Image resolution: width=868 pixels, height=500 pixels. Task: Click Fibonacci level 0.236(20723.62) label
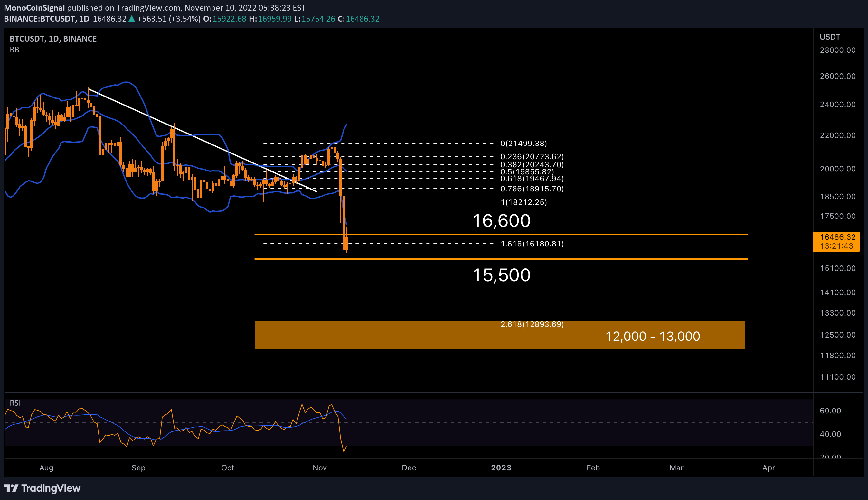[532, 156]
